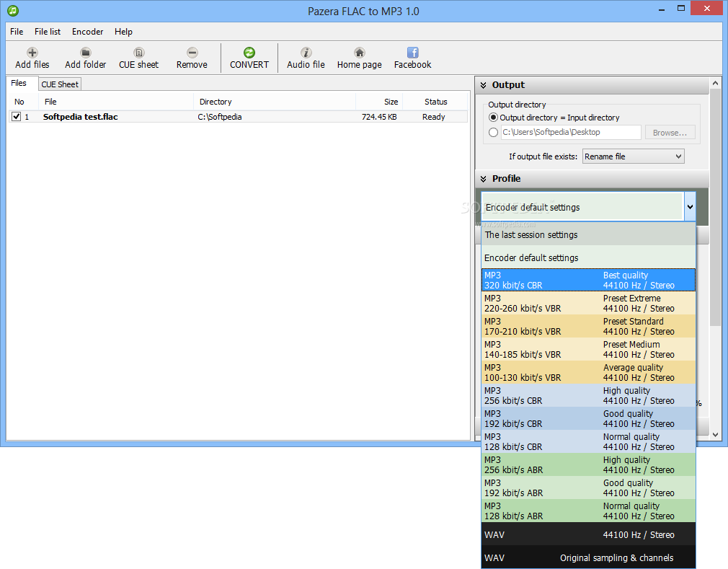Image resolution: width=728 pixels, height=569 pixels.
Task: Open the Home page icon
Action: pyautogui.click(x=360, y=53)
